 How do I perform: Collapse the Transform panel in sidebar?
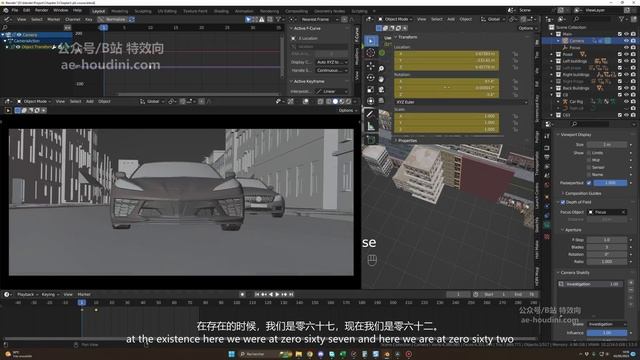click(x=406, y=37)
